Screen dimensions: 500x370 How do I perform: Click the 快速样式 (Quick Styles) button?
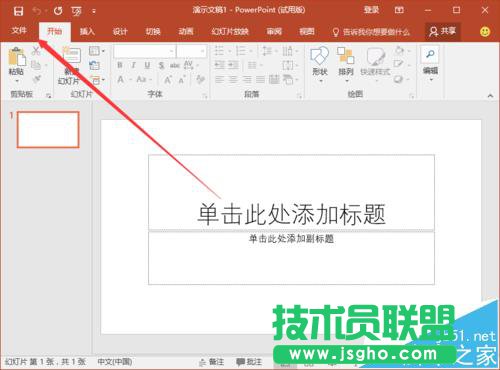[x=375, y=64]
